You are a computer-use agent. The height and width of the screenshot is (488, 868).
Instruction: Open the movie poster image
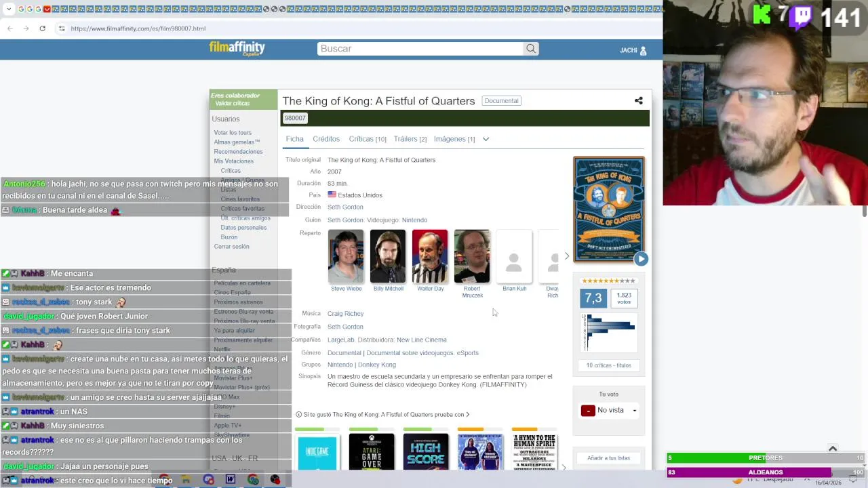[609, 209]
